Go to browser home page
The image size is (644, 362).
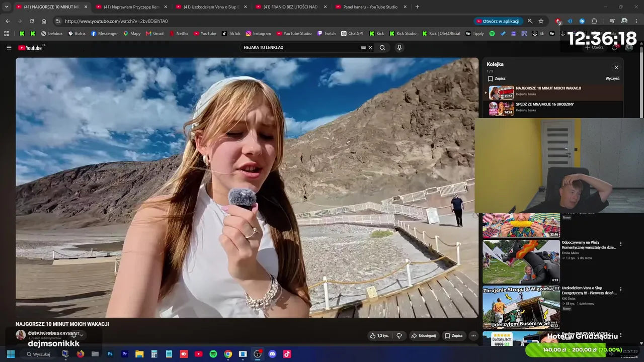coord(44,21)
